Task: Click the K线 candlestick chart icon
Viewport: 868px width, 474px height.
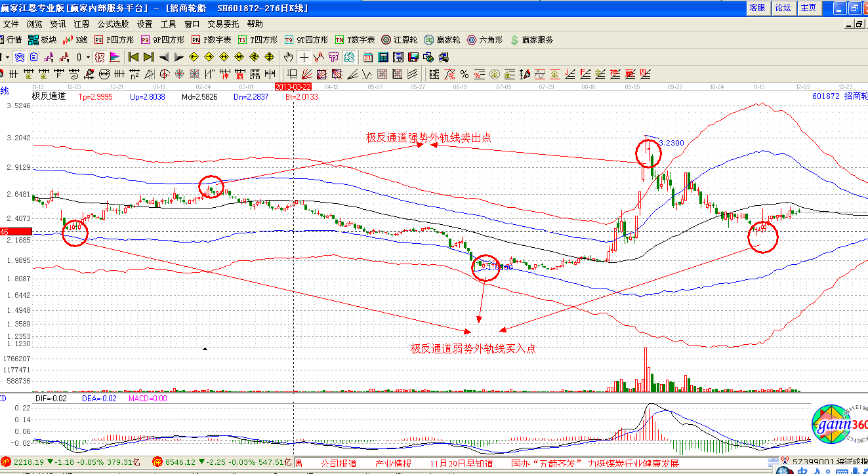Action: 75,40
